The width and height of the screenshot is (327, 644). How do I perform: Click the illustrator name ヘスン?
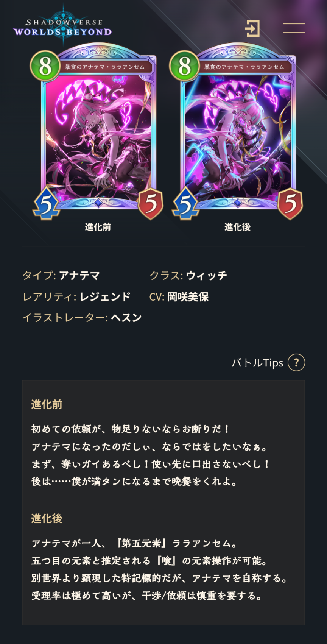pyautogui.click(x=126, y=317)
